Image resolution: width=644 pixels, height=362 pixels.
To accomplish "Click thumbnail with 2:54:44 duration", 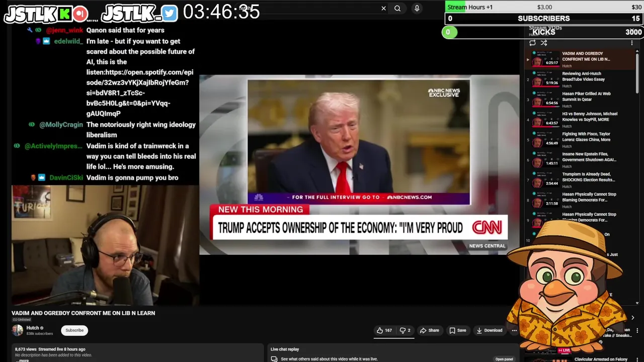I will pos(546,180).
